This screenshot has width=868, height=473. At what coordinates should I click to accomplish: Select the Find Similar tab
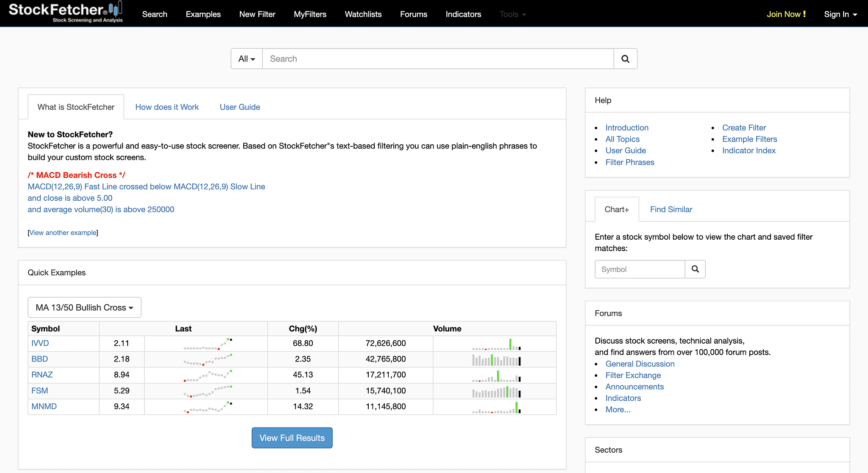pyautogui.click(x=670, y=209)
